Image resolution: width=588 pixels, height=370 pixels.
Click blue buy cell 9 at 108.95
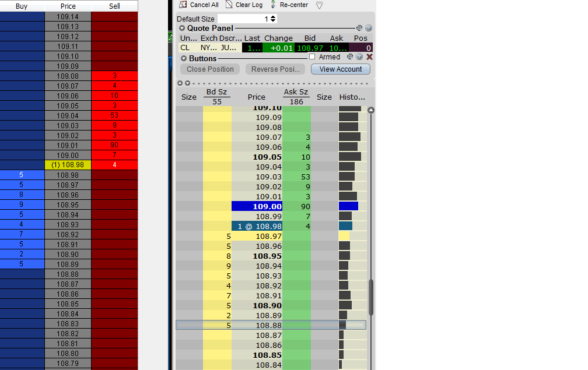pos(22,205)
